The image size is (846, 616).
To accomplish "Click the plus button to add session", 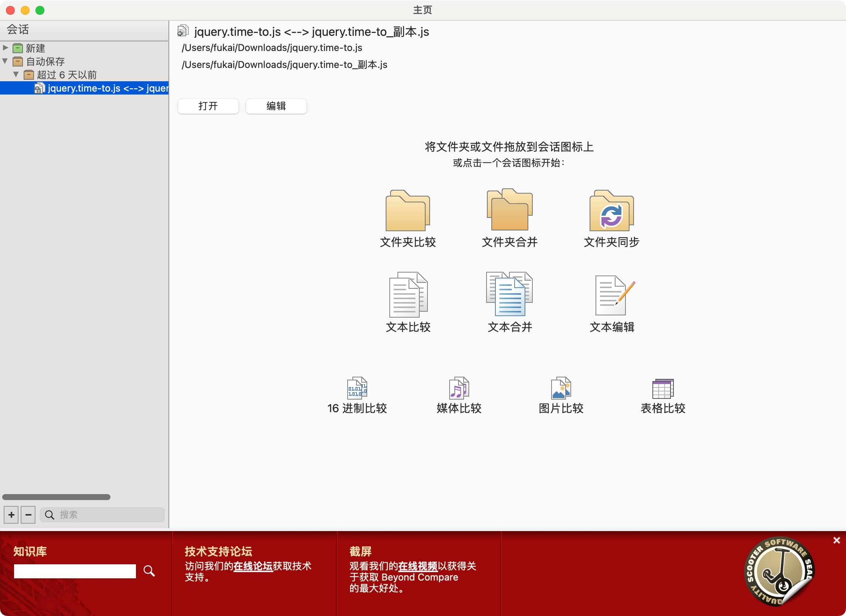I will [11, 514].
